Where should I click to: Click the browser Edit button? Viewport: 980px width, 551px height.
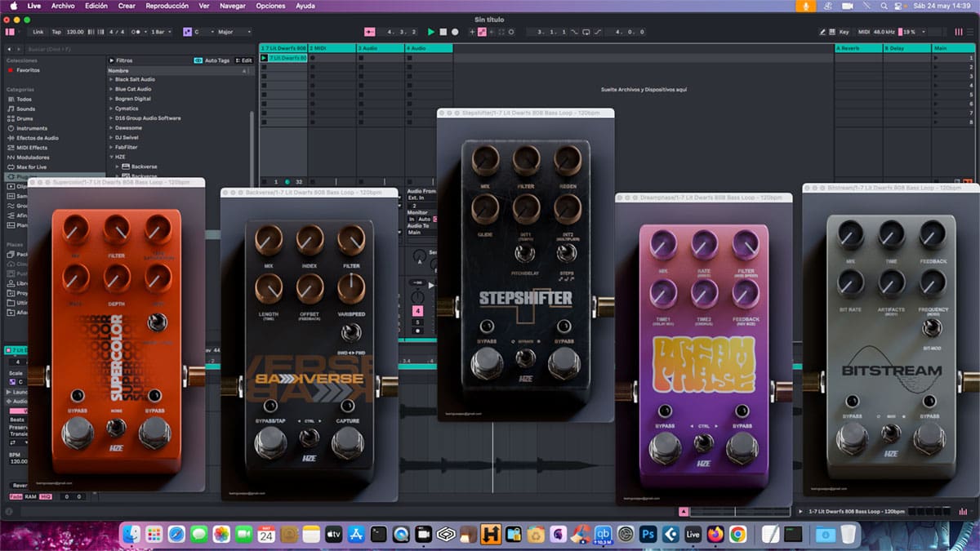tap(244, 60)
